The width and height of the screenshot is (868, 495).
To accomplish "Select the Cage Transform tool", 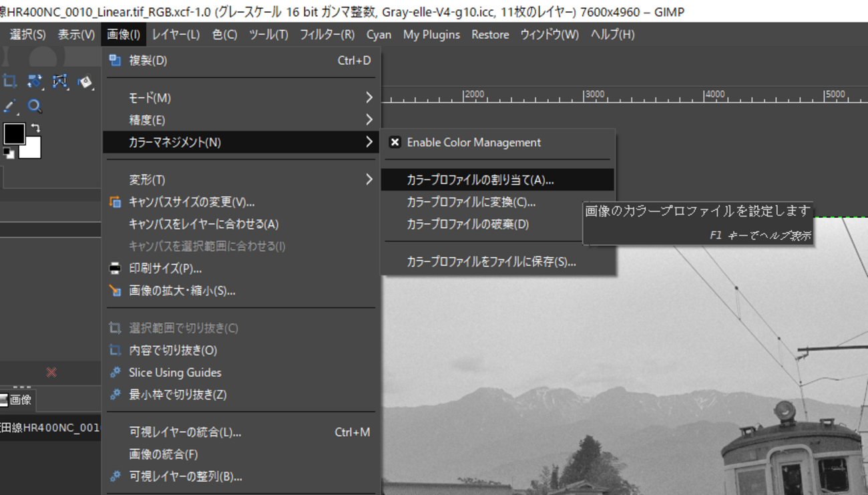I will pos(60,81).
